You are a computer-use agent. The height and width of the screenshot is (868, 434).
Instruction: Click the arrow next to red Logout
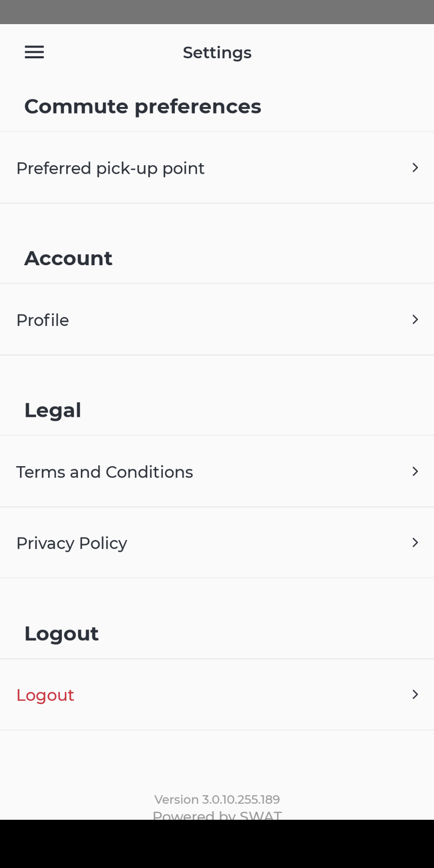(x=415, y=694)
